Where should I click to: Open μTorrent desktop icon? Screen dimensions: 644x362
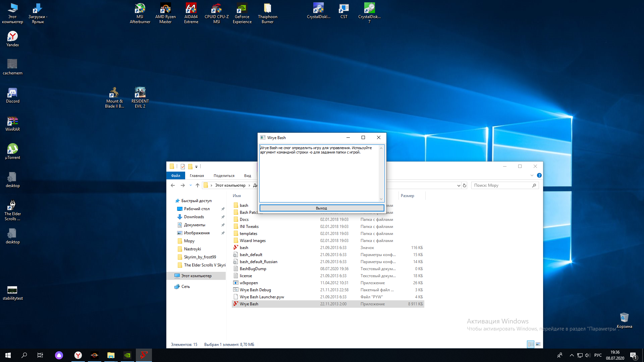click(12, 150)
